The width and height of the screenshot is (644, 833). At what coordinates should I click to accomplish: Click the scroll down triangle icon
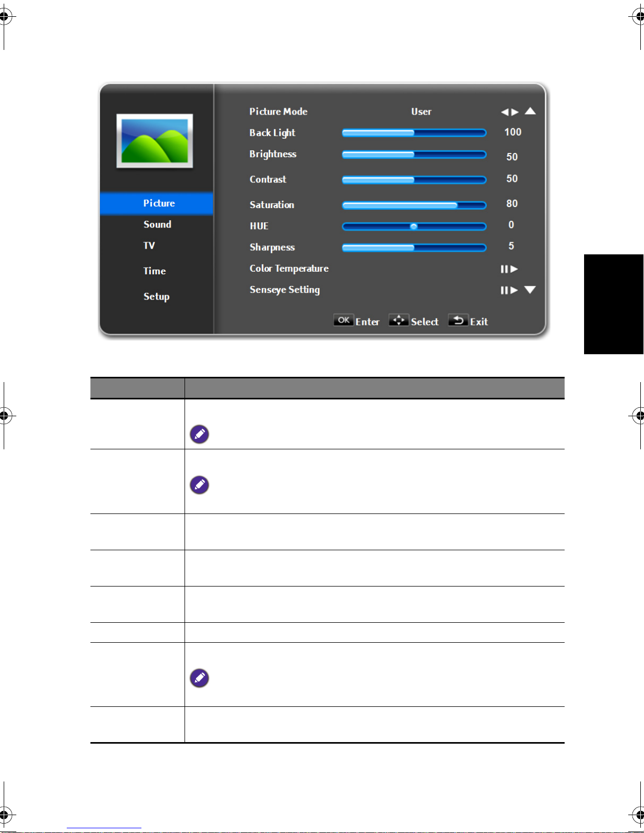tap(530, 290)
